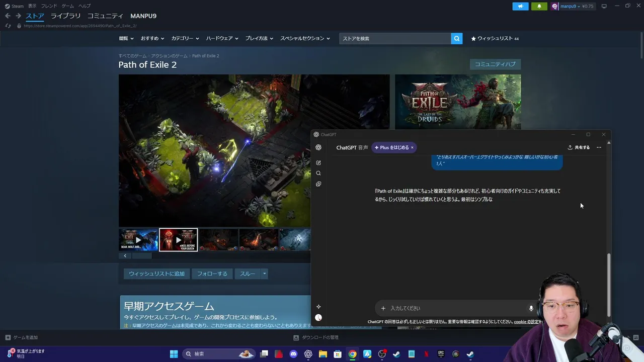Screen dimensions: 644x362
Task: Open the Windows Start button
Action: pyautogui.click(x=174, y=354)
